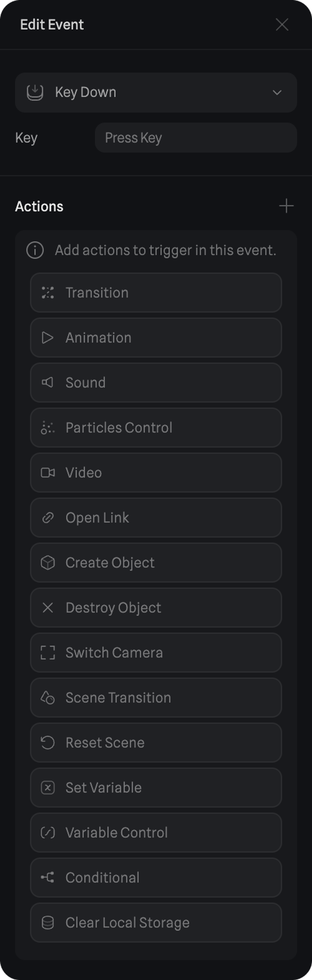Click the Create Object cube icon

(48, 563)
